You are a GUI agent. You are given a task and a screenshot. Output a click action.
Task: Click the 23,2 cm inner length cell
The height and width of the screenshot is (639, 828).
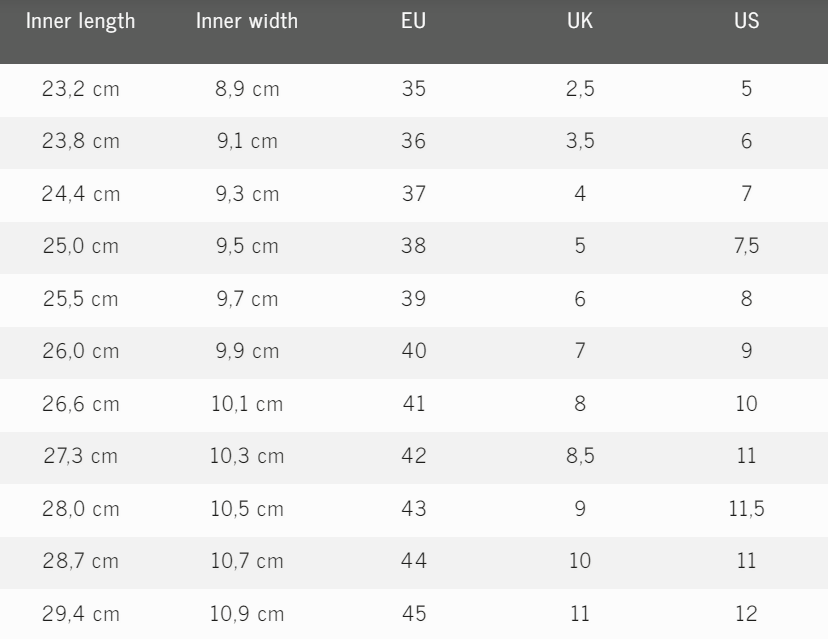(81, 89)
